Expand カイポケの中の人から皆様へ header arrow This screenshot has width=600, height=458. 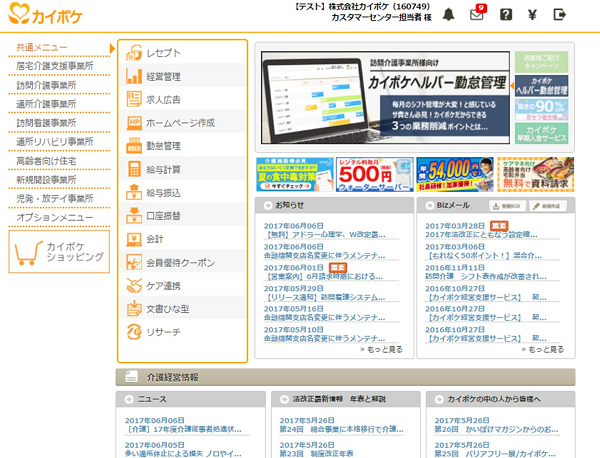click(439, 399)
